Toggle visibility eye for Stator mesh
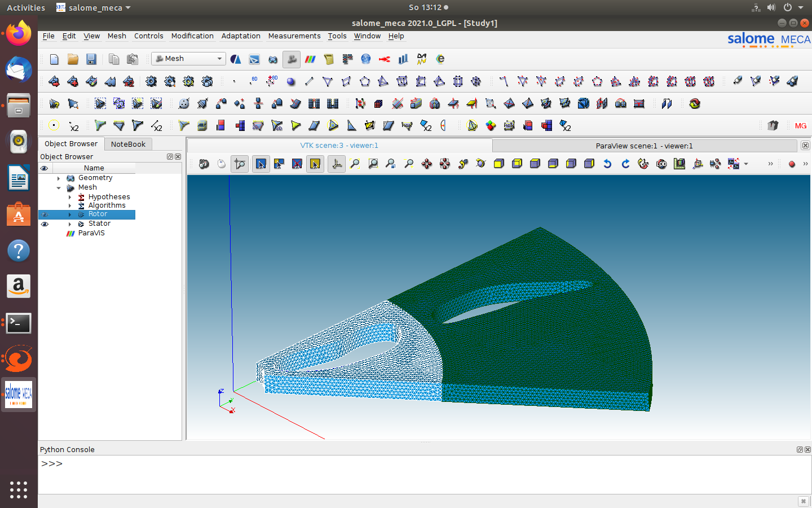Viewport: 812px width, 508px height. [x=45, y=224]
